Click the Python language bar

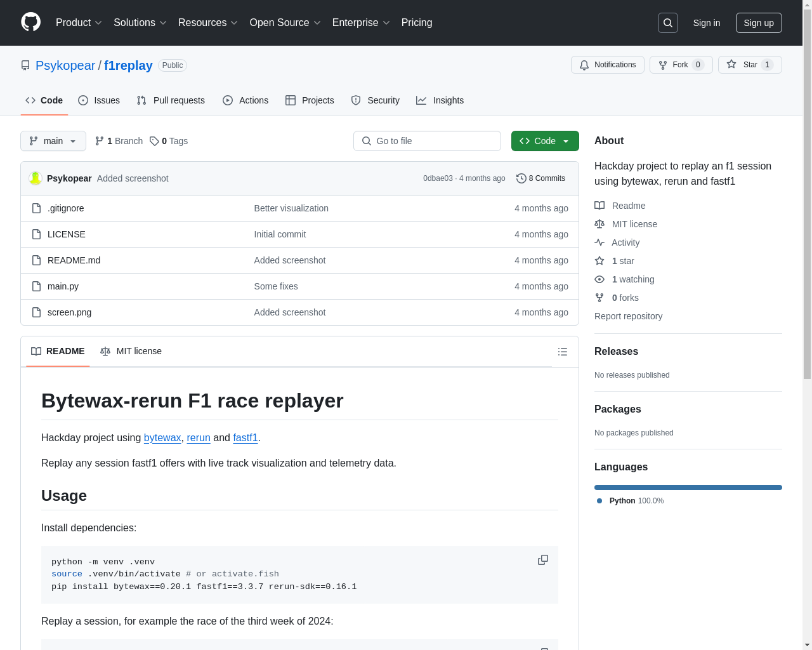click(688, 487)
